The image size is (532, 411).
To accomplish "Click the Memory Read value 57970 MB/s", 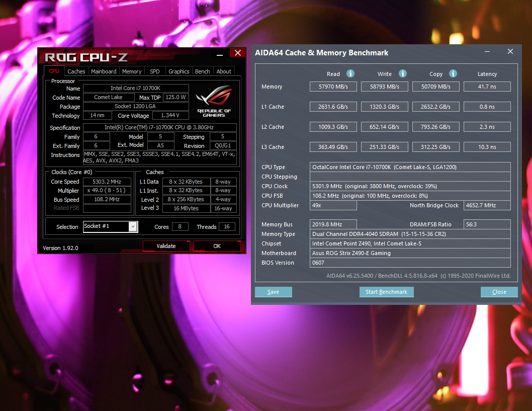I will [x=333, y=87].
